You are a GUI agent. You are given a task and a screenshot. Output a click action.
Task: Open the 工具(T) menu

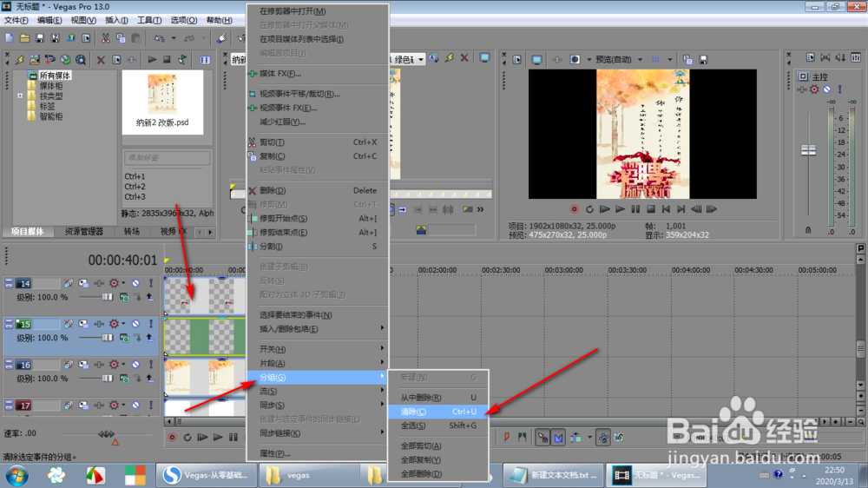coord(149,20)
